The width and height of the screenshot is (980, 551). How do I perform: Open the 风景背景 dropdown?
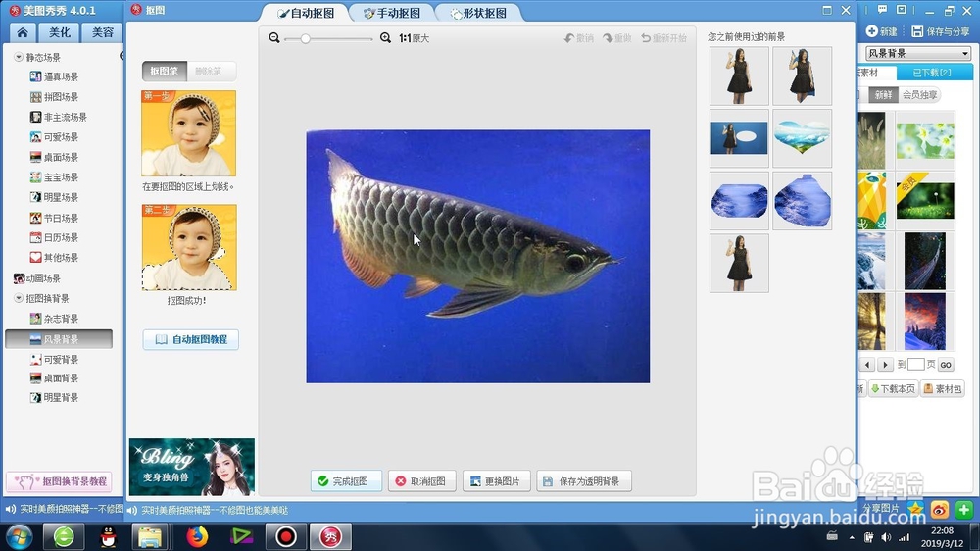tap(917, 54)
